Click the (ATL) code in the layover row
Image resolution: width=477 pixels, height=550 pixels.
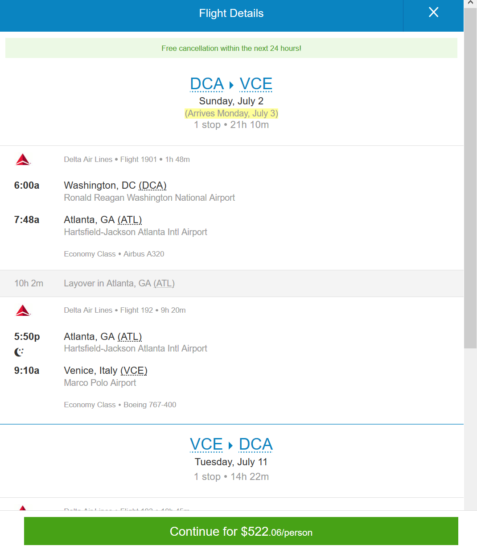pyautogui.click(x=164, y=283)
